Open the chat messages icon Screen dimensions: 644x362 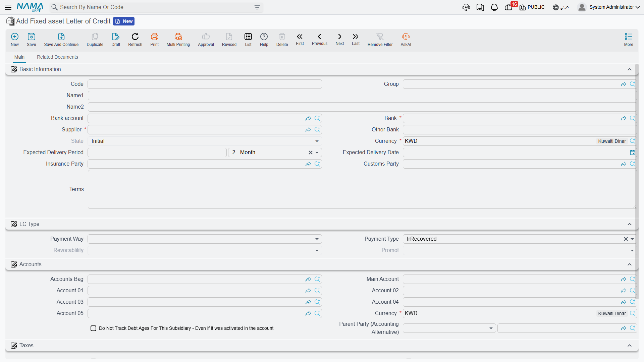point(480,7)
